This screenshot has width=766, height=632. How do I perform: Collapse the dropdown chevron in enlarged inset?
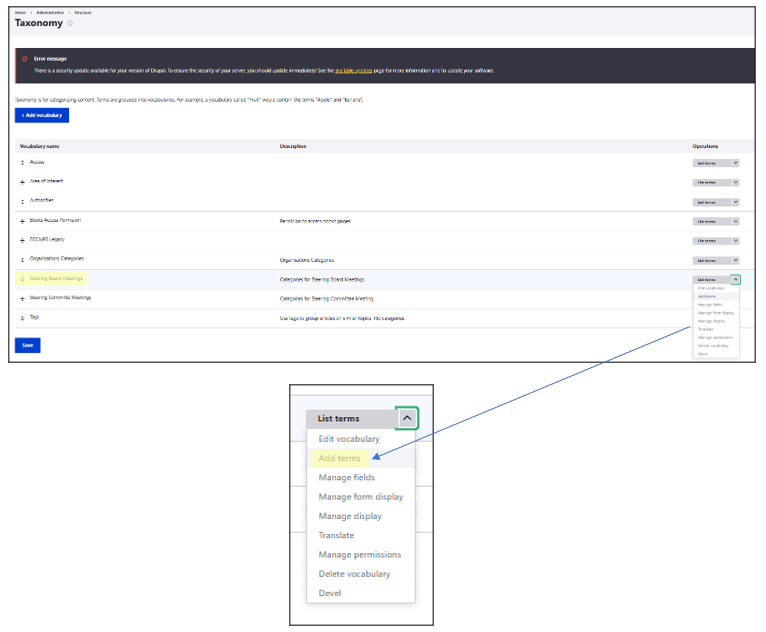coord(406,418)
